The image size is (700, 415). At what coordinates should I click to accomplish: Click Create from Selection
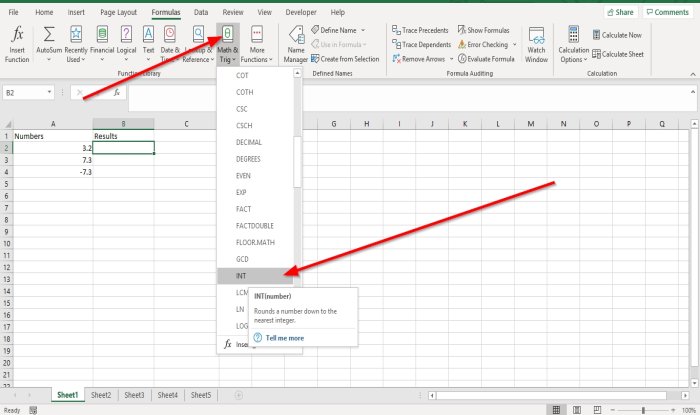pyautogui.click(x=345, y=58)
